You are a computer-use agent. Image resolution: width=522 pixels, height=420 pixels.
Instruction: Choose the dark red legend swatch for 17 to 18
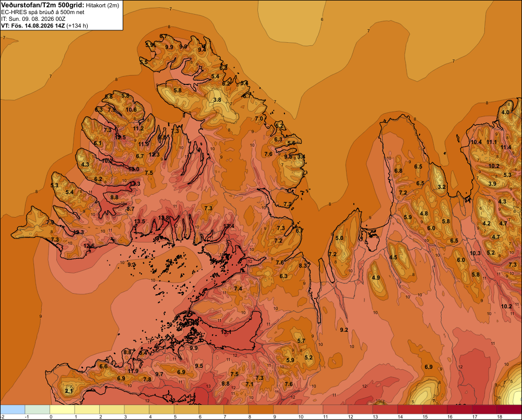click(x=484, y=409)
